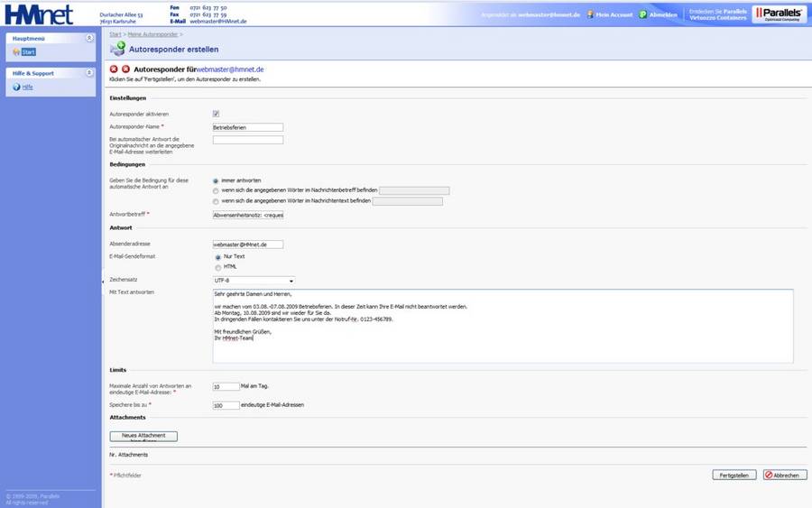812x508 pixels.
Task: Click the Antwortbetreff input field
Action: pos(248,215)
